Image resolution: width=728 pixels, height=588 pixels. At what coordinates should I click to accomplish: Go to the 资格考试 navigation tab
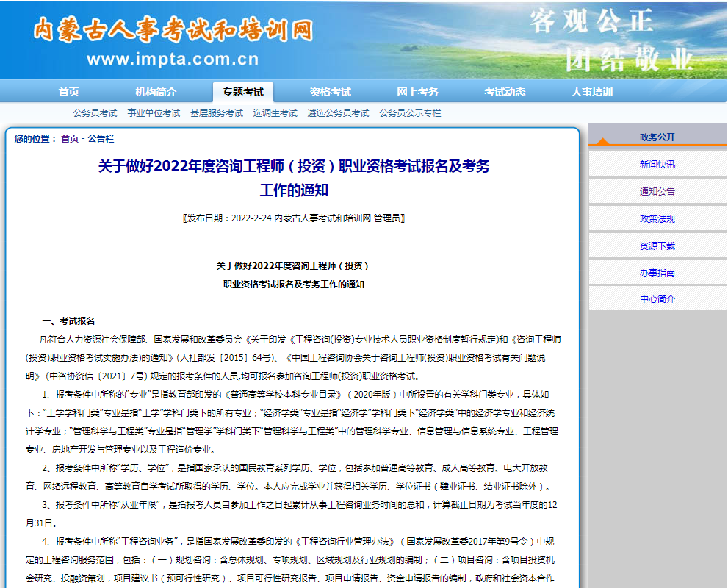331,92
